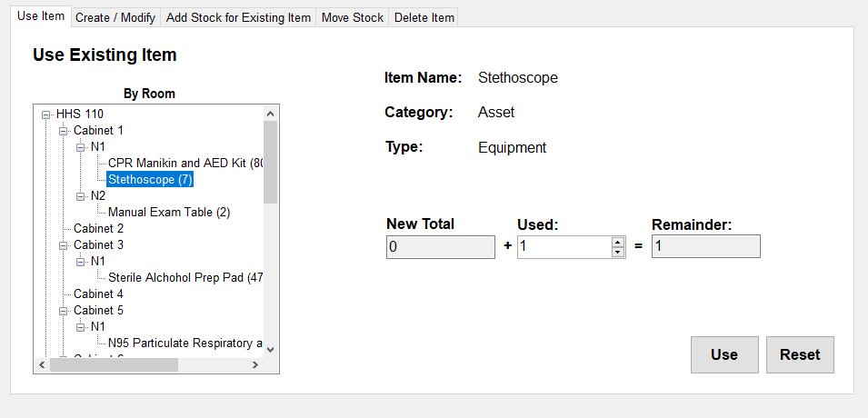The height and width of the screenshot is (418, 868).
Task: Collapse the Cabinet 3 node
Action: point(63,245)
